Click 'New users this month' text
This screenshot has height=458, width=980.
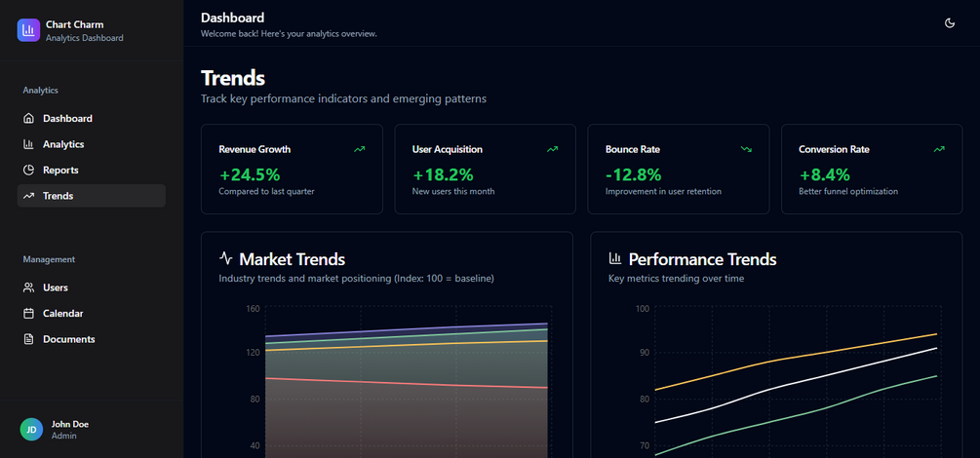click(x=453, y=191)
